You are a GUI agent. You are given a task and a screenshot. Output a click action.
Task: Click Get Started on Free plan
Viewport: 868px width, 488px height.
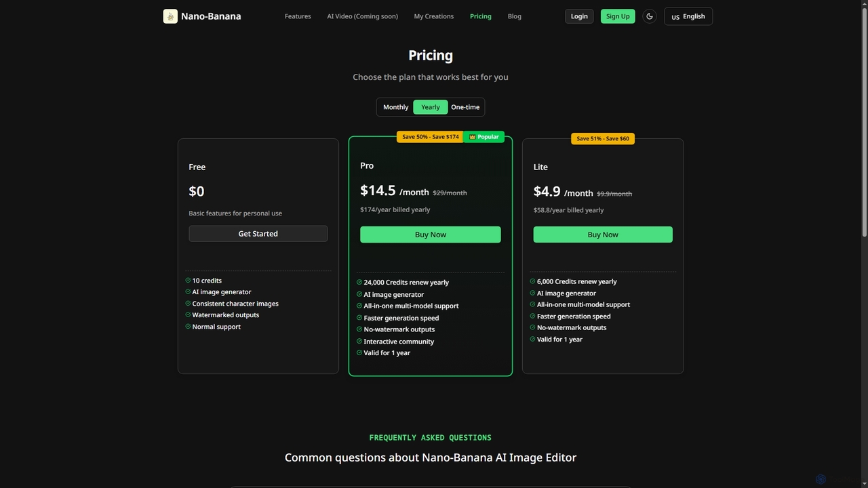point(258,234)
